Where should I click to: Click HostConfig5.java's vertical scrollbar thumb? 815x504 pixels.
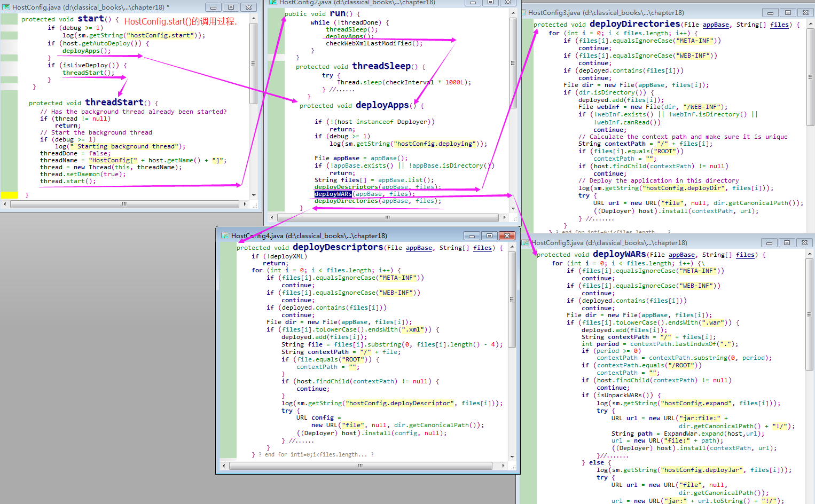coord(810,314)
